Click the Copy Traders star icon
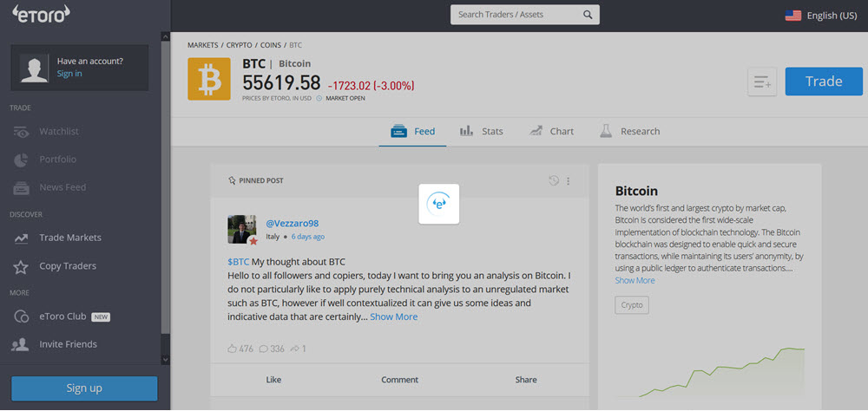Viewport: 868px width, 411px height. [21, 266]
